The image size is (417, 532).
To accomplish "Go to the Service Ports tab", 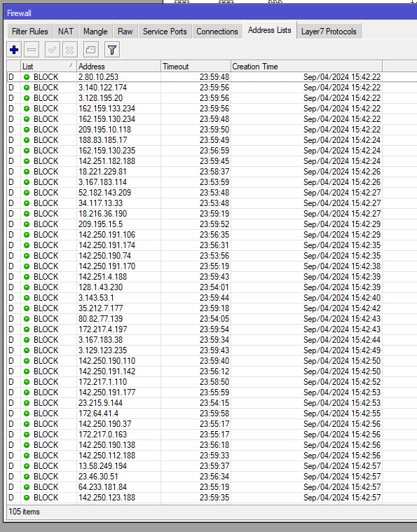I will click(x=165, y=32).
